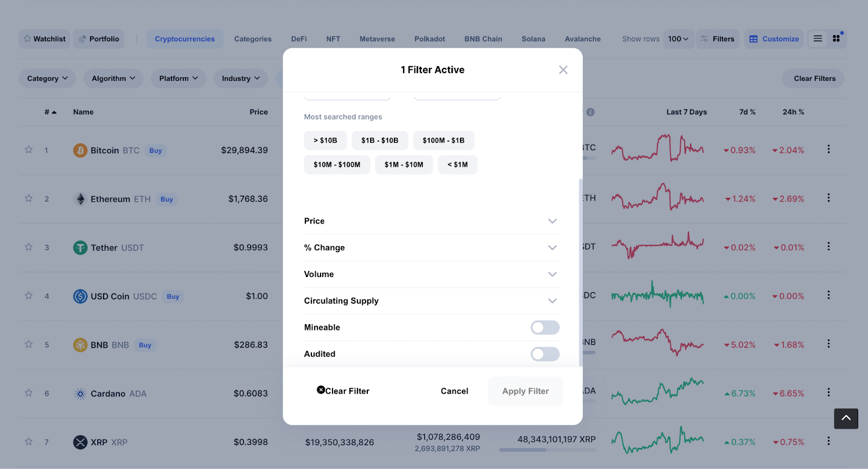Click the Bitcoin coin logo
The height and width of the screenshot is (469, 868).
click(x=80, y=150)
